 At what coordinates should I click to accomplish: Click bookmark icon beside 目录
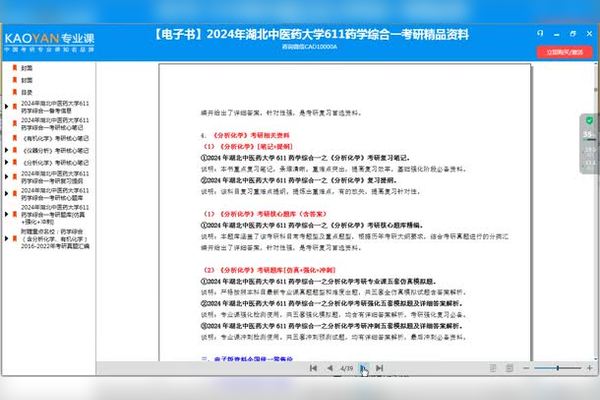(15, 92)
